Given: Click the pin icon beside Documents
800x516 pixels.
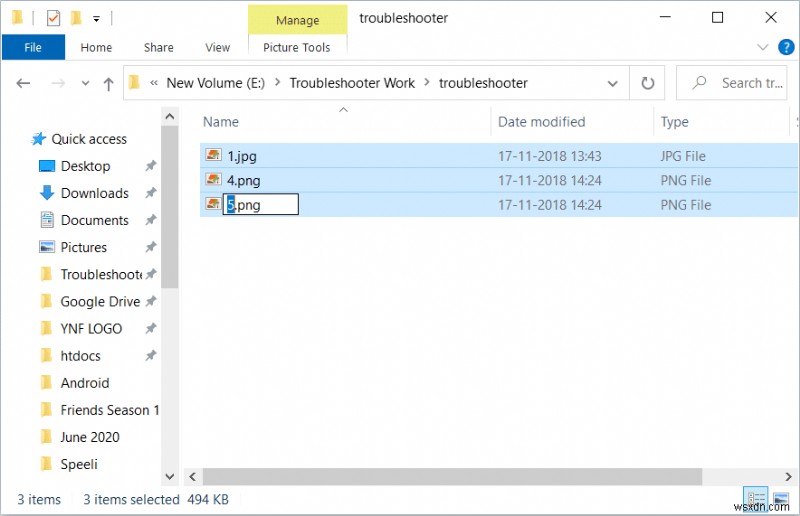Looking at the screenshot, I should click(151, 220).
